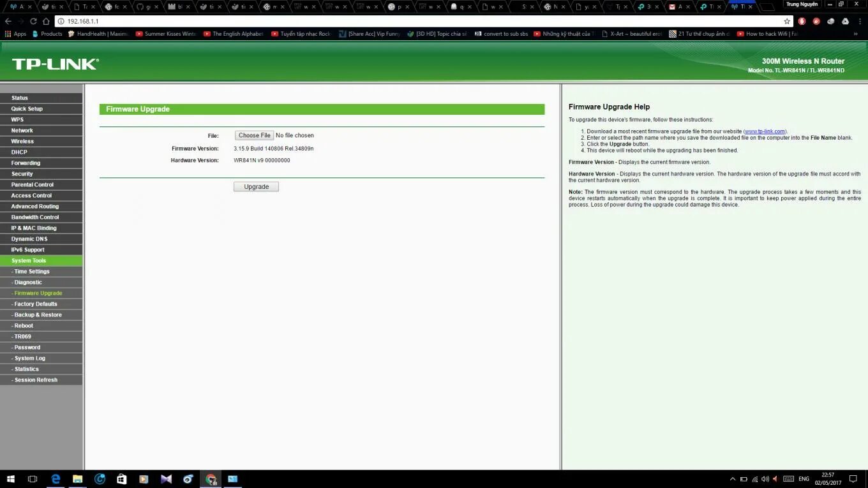Click the Upgrade button
Viewport: 868px width, 488px height.
256,187
